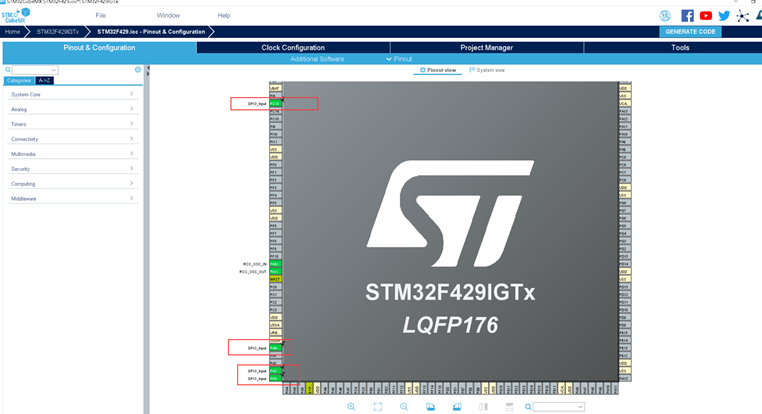Select STM32F429IGTx breadcrumb
762x414 pixels.
pyautogui.click(x=57, y=32)
